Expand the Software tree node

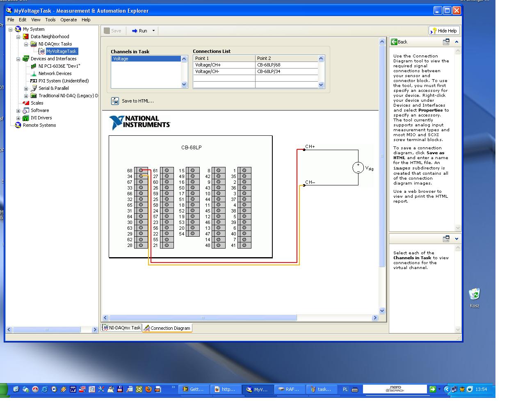(x=18, y=110)
